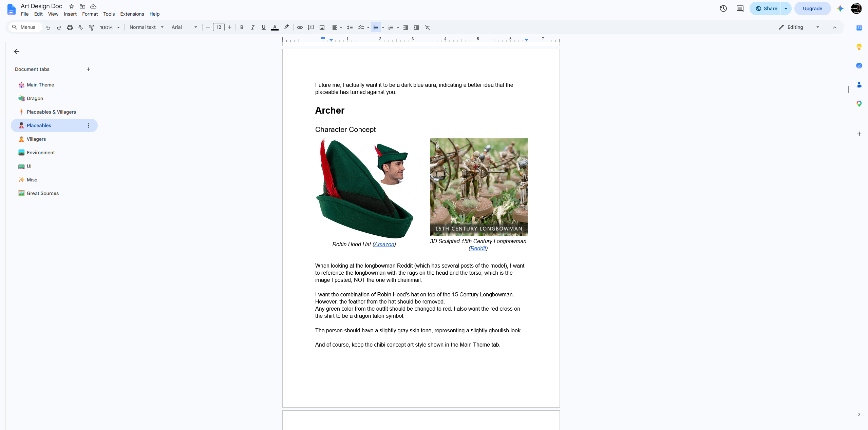Insert an image from toolbar
This screenshot has height=430, width=868.
[x=322, y=27]
